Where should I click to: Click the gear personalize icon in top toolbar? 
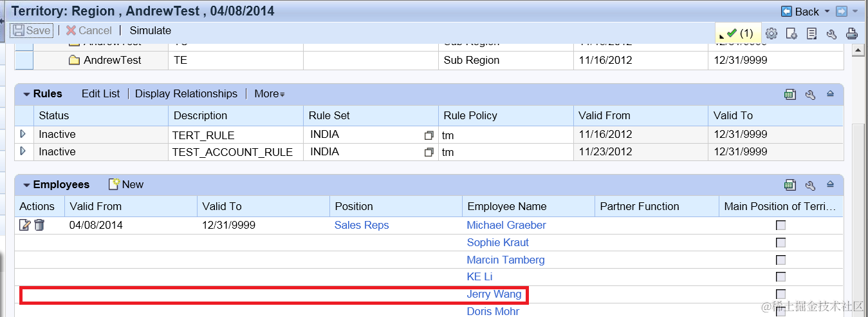(x=771, y=34)
